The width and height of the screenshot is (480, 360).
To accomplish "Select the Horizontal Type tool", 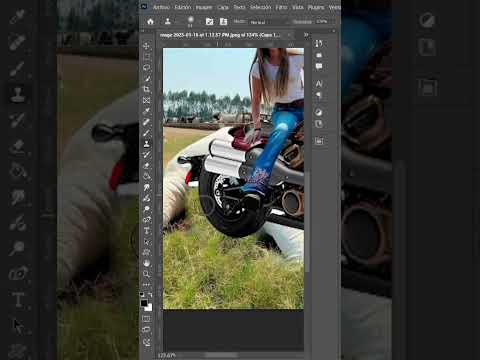I will [146, 231].
